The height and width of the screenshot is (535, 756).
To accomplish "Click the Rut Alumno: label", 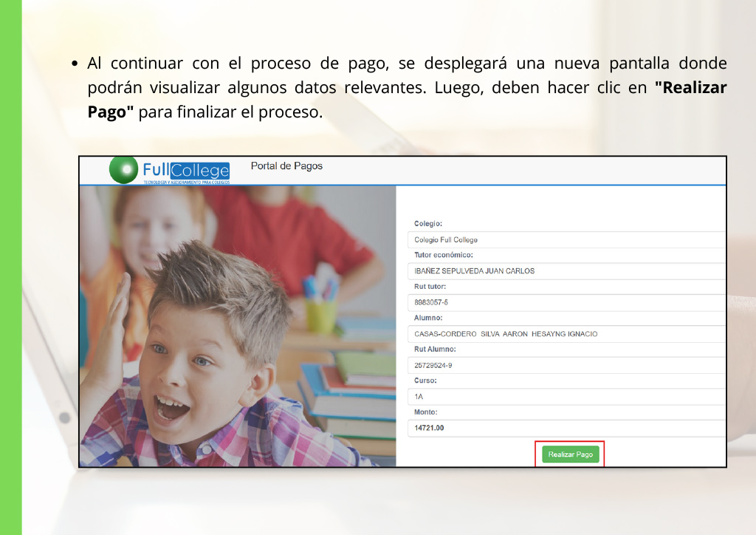I will click(x=435, y=349).
